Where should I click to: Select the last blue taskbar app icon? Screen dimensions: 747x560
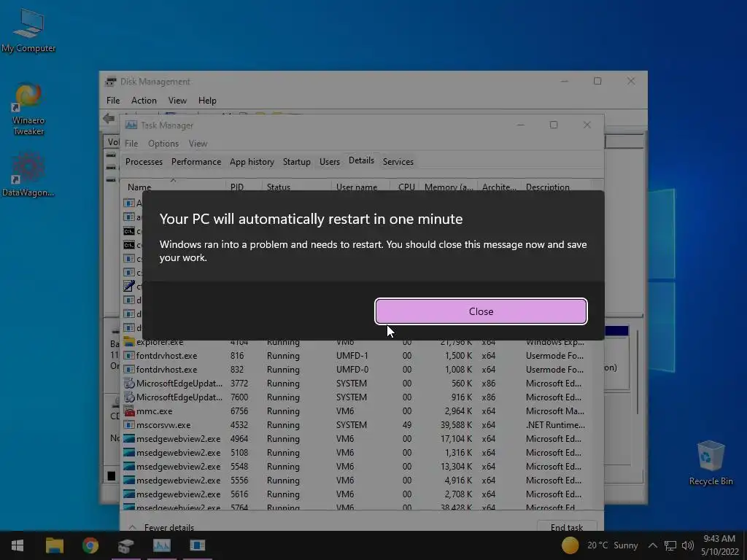tap(197, 545)
